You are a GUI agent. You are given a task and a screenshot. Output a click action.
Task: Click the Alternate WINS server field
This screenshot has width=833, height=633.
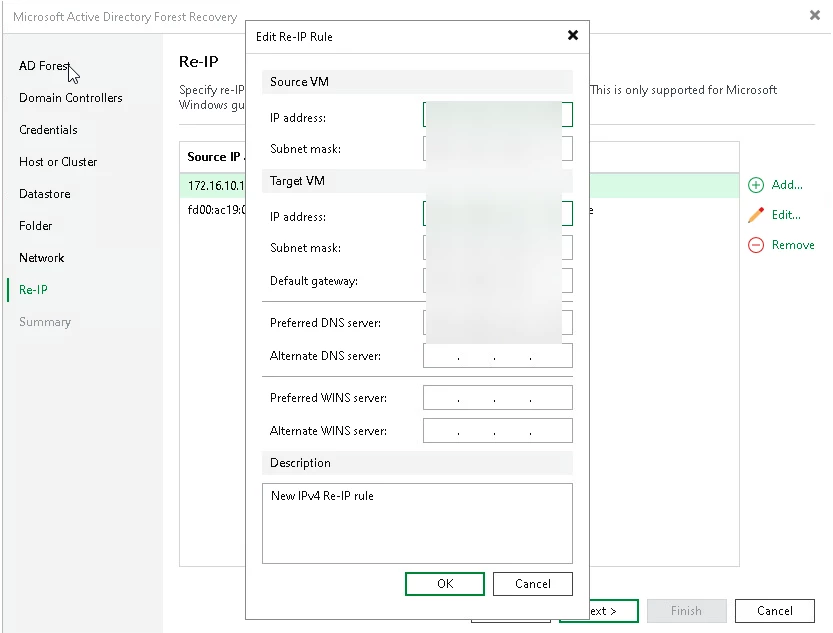pos(498,430)
